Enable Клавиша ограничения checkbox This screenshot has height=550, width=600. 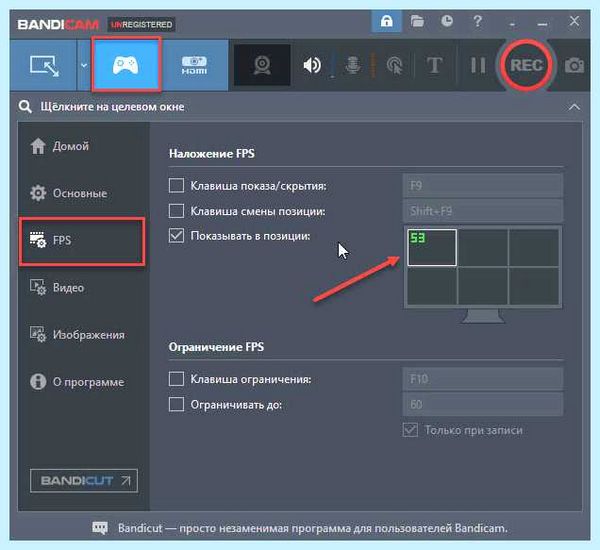[176, 379]
